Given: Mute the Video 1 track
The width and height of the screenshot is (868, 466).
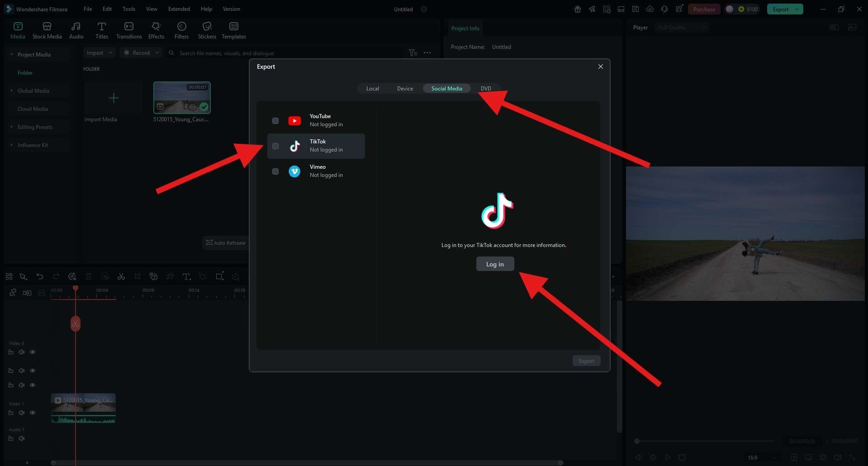Looking at the screenshot, I should click(22, 413).
